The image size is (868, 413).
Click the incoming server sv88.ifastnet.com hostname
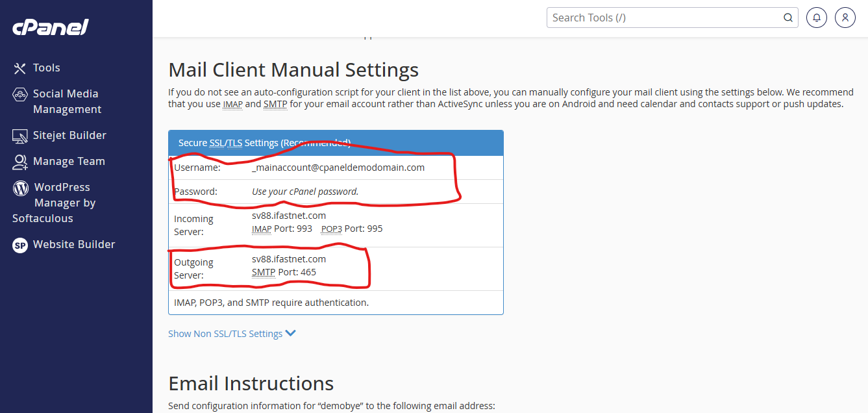point(289,216)
